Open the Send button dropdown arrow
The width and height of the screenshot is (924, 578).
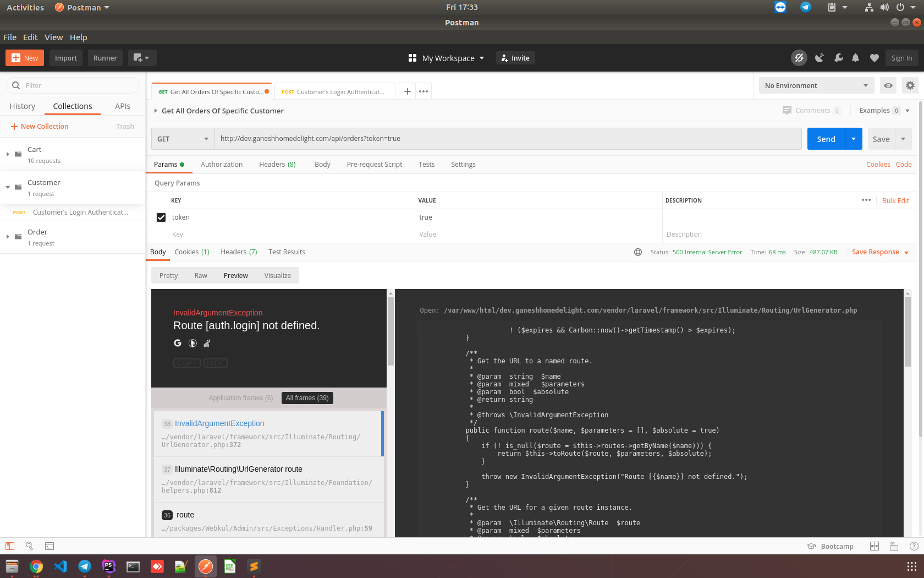tap(853, 139)
